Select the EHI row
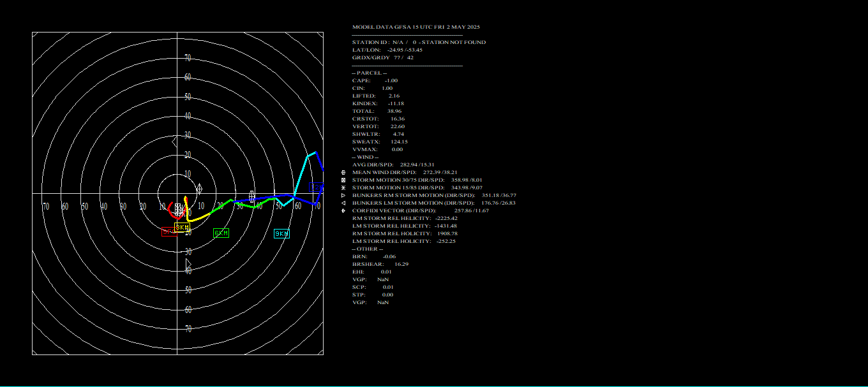This screenshot has height=387, width=868. click(373, 272)
